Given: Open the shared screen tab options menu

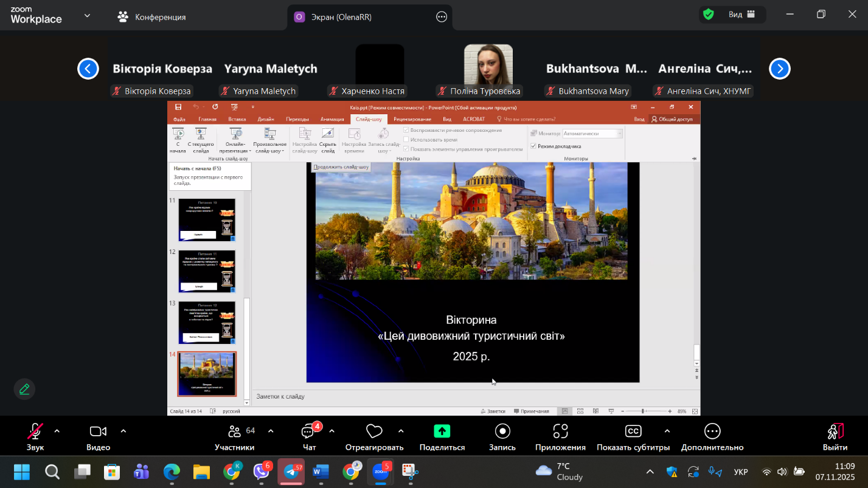Looking at the screenshot, I should pos(442,17).
